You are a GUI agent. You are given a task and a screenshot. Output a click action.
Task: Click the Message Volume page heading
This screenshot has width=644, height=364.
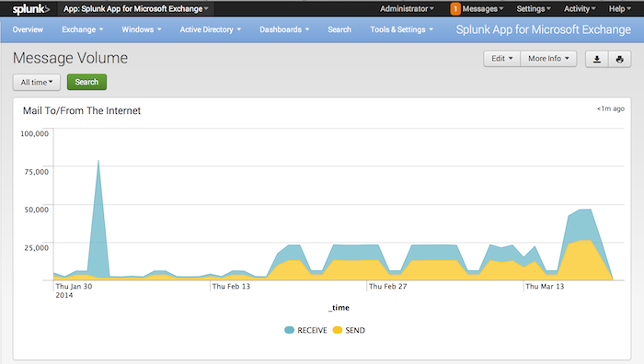coord(70,58)
